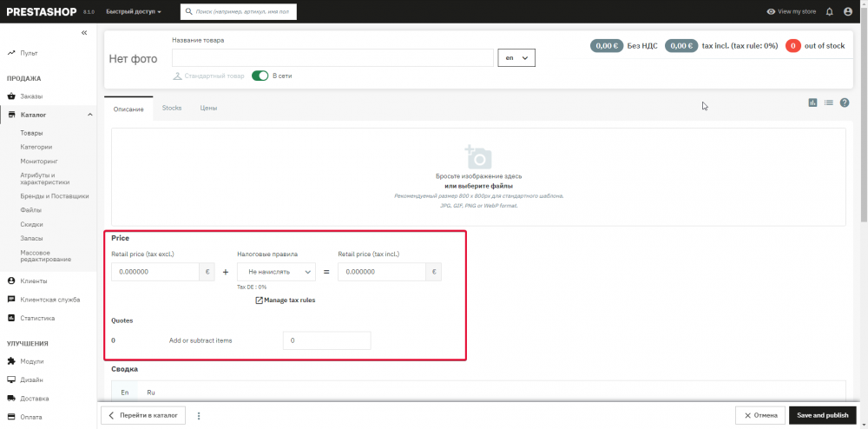This screenshot has width=868, height=429.
Task: Click the PrestaShop logo
Action: (x=42, y=11)
